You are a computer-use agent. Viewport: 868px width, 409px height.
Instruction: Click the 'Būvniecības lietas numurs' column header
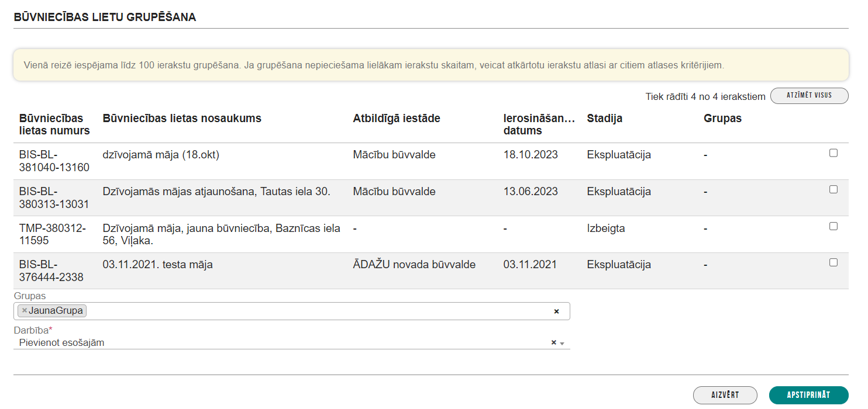54,124
